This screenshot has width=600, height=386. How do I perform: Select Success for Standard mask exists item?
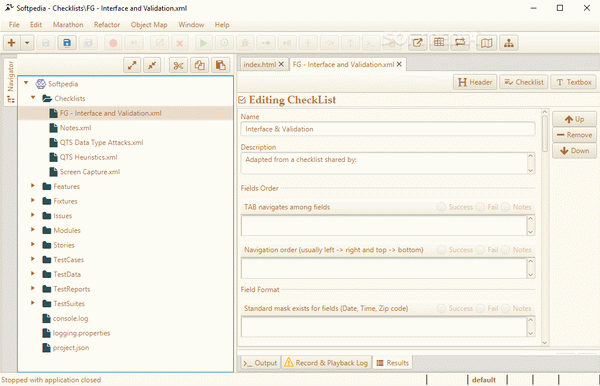442,308
